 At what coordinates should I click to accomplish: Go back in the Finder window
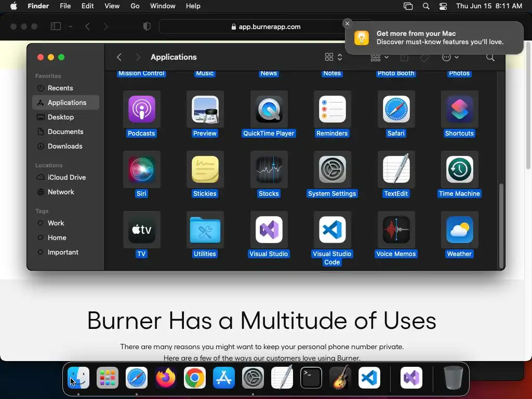pyautogui.click(x=119, y=57)
